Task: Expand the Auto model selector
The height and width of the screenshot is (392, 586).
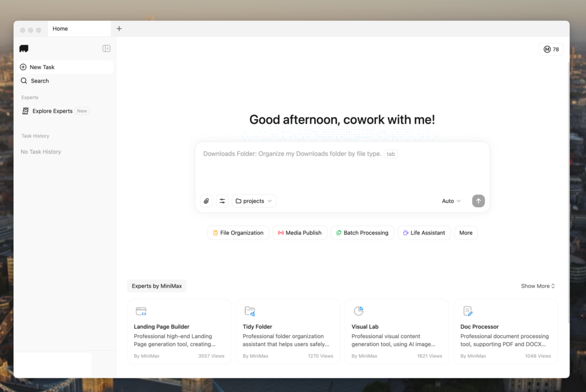Action: [x=451, y=201]
